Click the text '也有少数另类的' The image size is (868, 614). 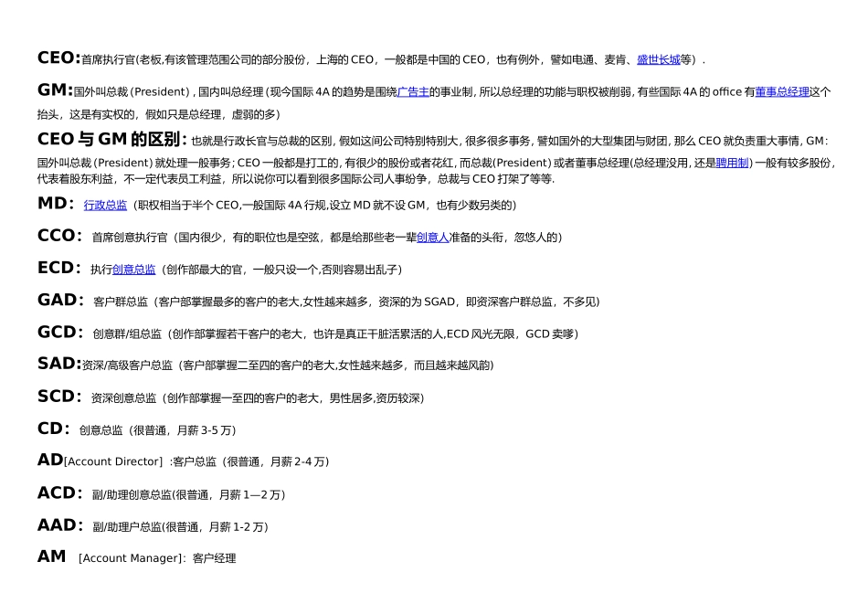pyautogui.click(x=474, y=206)
